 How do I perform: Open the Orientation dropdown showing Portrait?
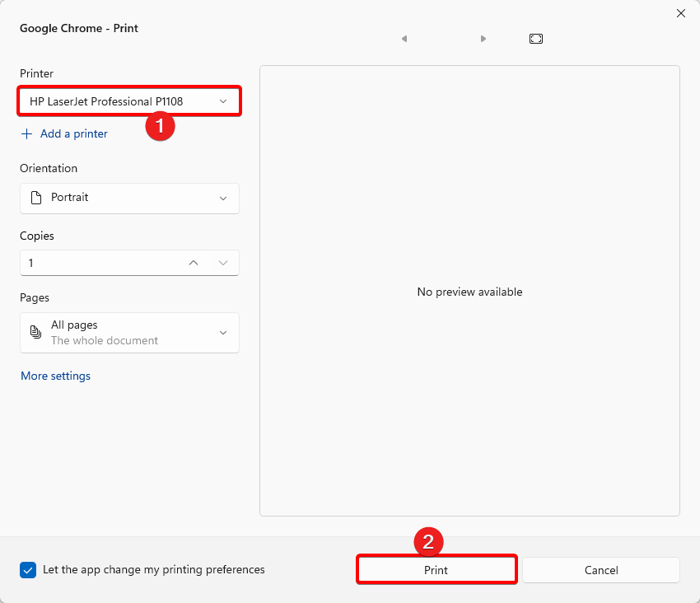point(129,198)
